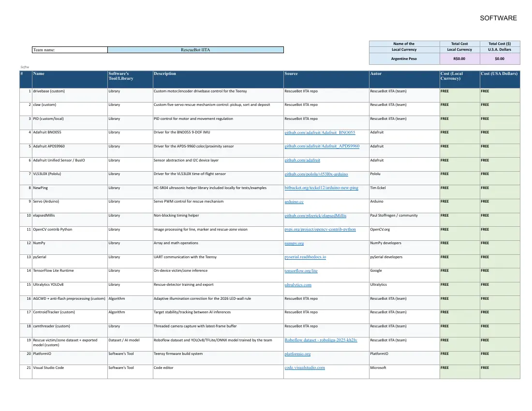Select 'AGCWD + anti-flash preprocessing (custom)' cell
The height and width of the screenshot is (411, 532).
70,303
